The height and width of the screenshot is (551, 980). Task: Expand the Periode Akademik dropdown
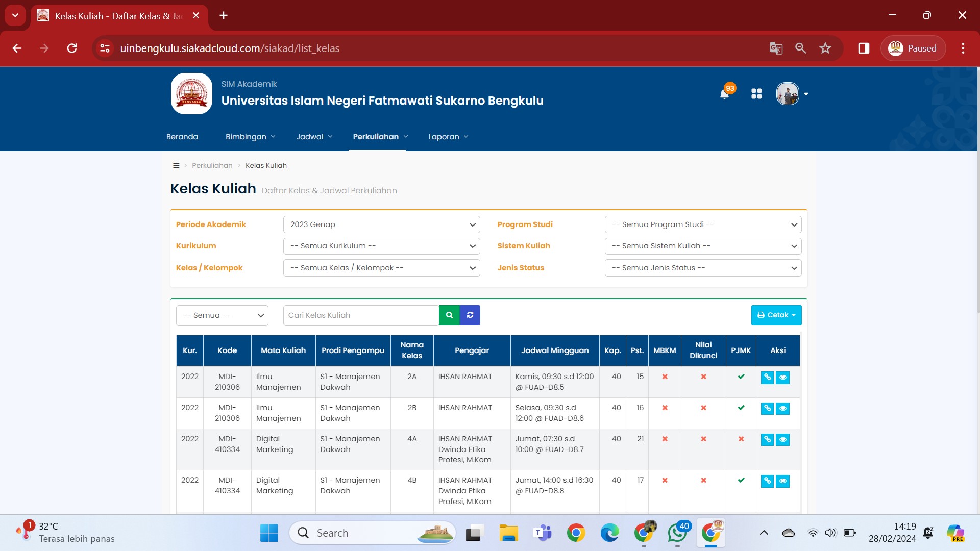point(381,224)
